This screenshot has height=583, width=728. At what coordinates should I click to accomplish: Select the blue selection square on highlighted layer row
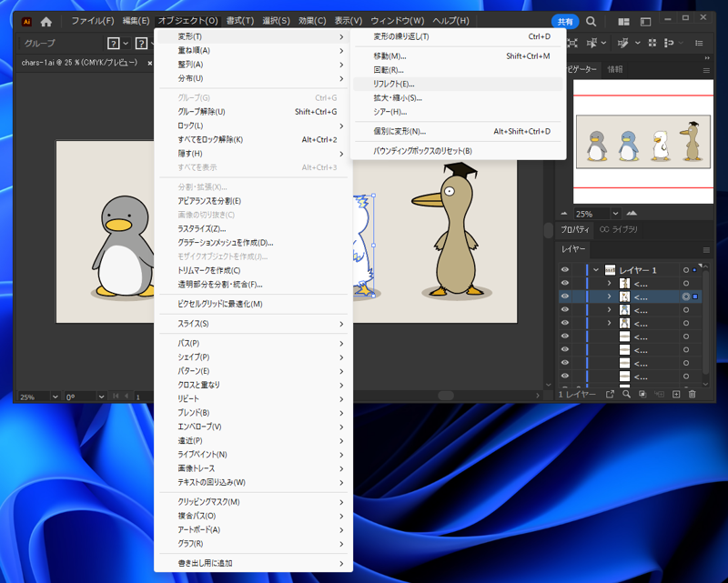click(695, 297)
